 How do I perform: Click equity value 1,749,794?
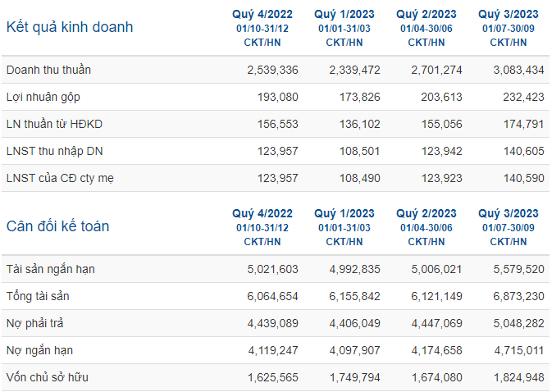point(354,378)
